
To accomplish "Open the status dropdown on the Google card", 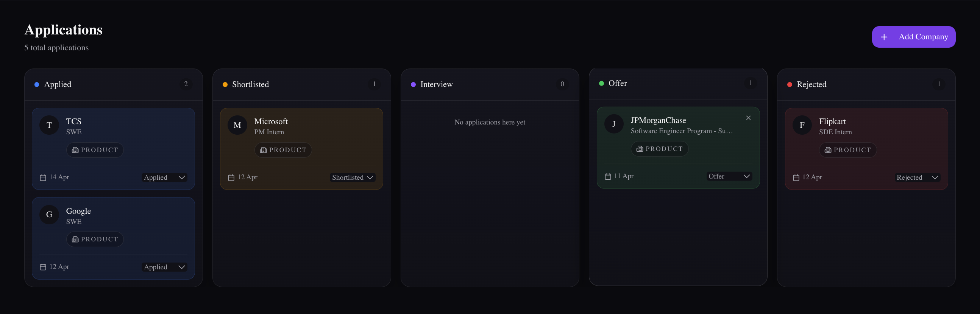I will (164, 267).
